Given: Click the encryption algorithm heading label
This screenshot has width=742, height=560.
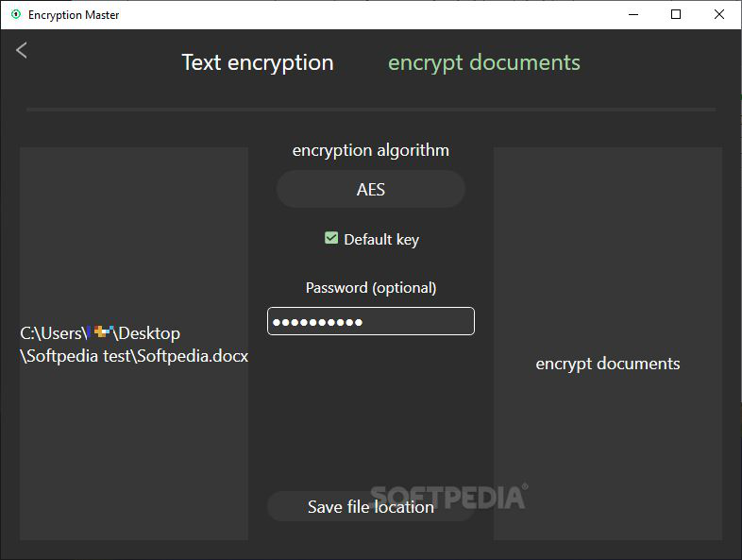Looking at the screenshot, I should (370, 150).
